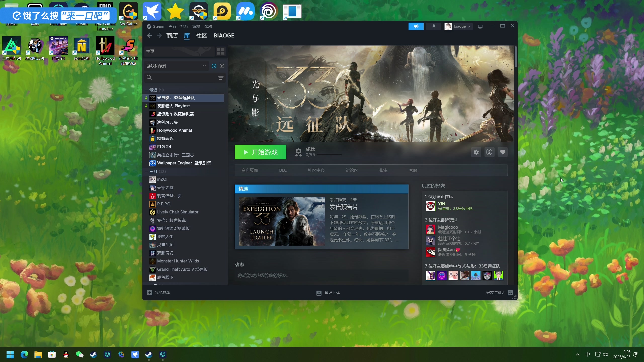Open F1 24 desktop shortcut
Screen dimensions: 644x362
[58, 48]
